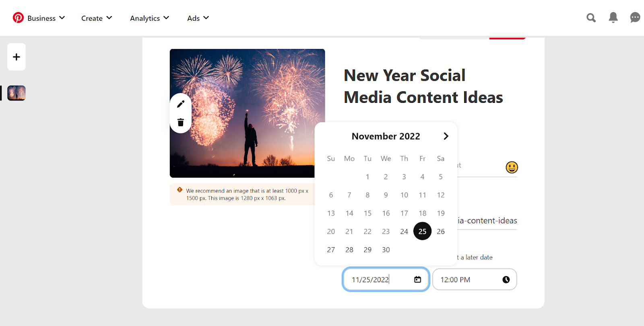The height and width of the screenshot is (326, 644).
Task: Select the selected date 25 in calendar
Action: [x=422, y=231]
